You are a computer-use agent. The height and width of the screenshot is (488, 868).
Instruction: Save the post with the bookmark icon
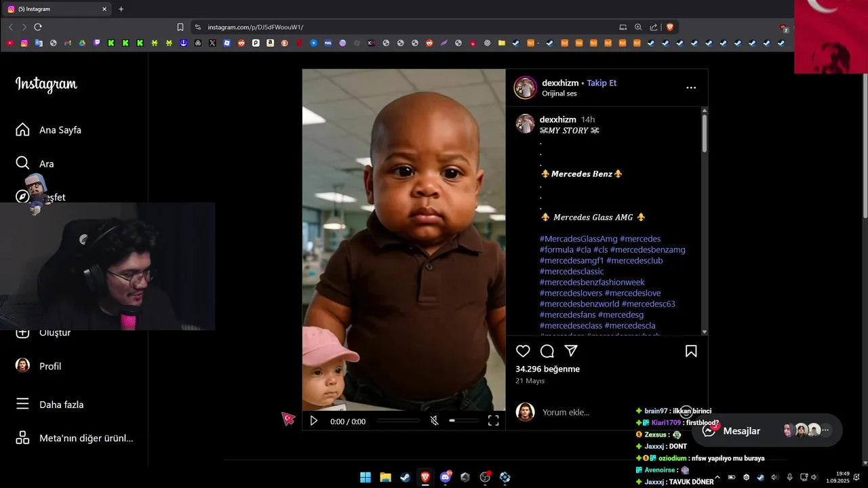[691, 351]
